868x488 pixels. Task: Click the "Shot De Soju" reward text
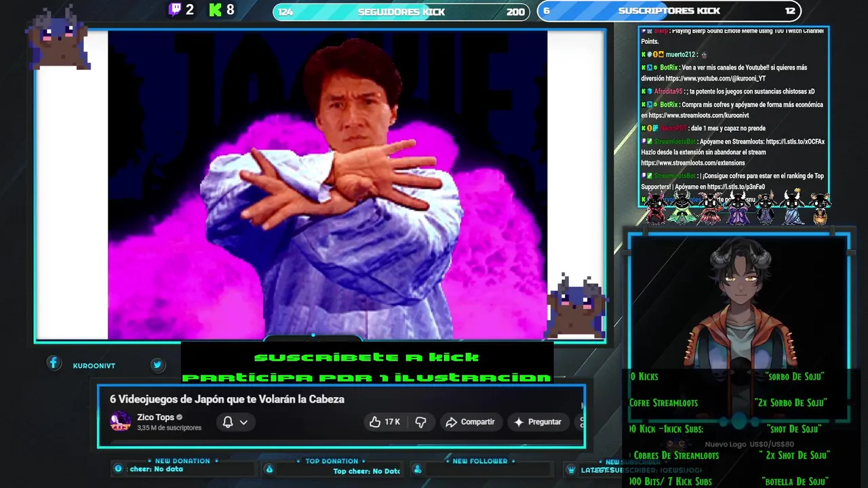pos(794,429)
